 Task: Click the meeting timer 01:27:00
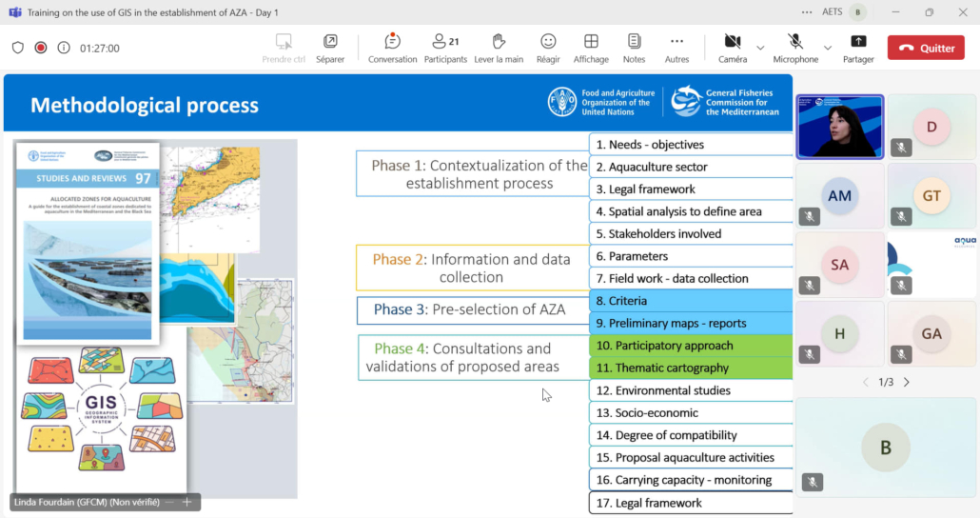(99, 49)
